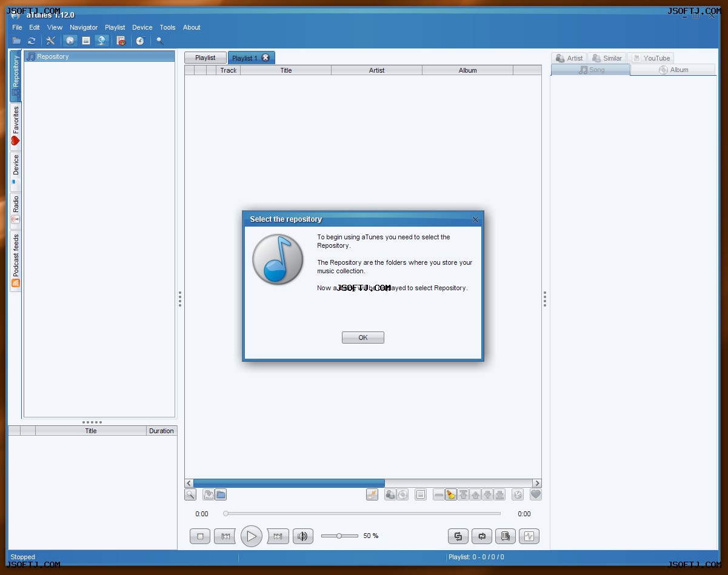Open the View menu
The width and height of the screenshot is (728, 575).
(x=55, y=27)
